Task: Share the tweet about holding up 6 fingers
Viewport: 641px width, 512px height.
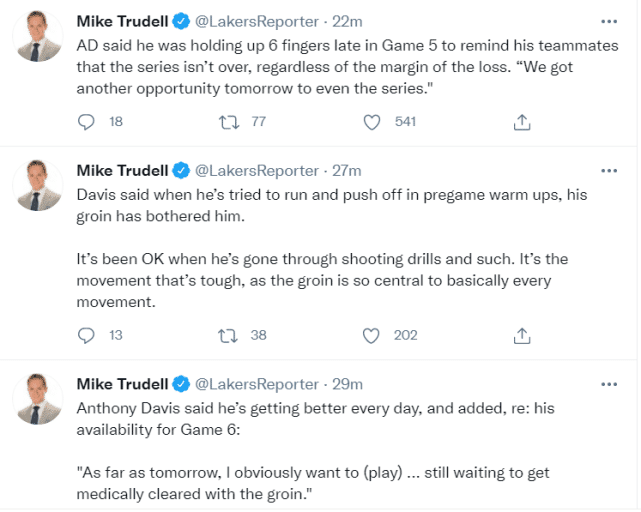Action: [x=521, y=122]
